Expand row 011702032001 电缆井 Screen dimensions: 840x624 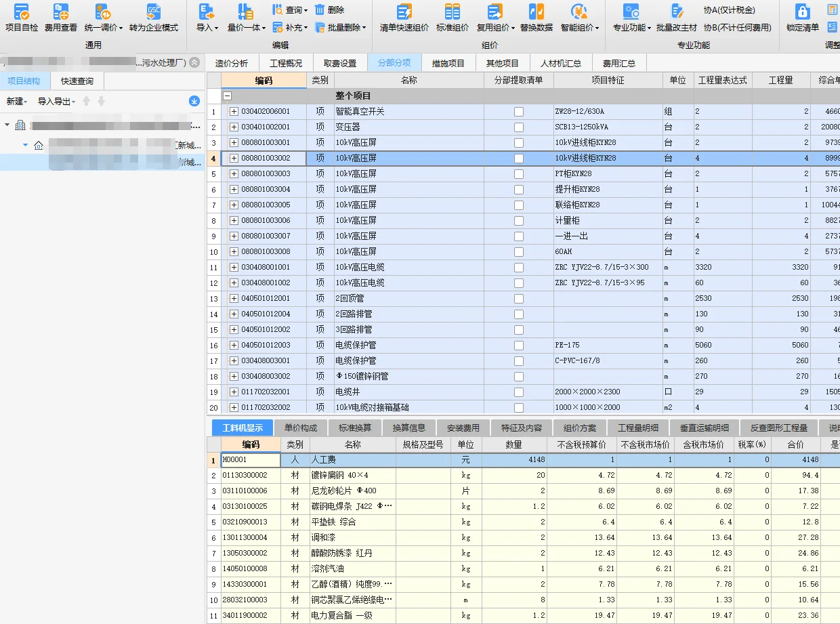click(x=234, y=392)
